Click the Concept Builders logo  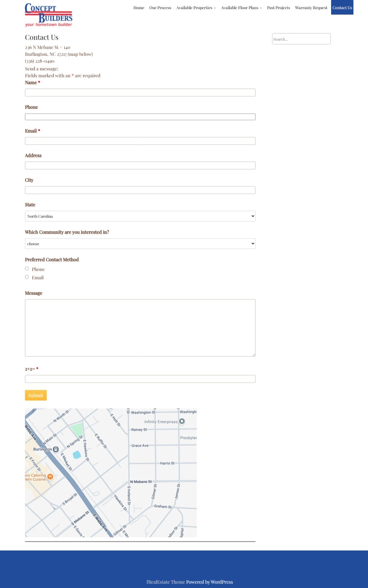(x=48, y=15)
